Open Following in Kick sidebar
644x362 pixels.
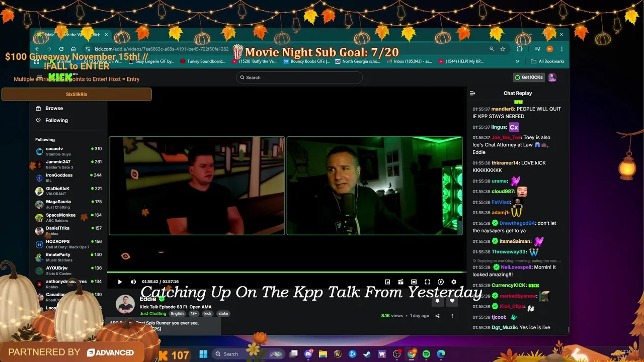(x=51, y=120)
